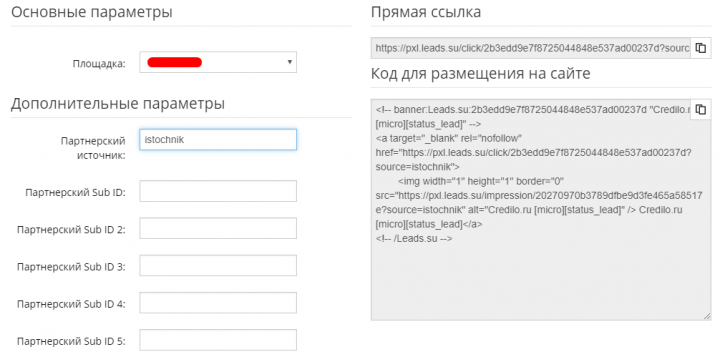Click the Партнерский Sub ID 2 input
Screen dimensions: 725x362
tap(218, 228)
